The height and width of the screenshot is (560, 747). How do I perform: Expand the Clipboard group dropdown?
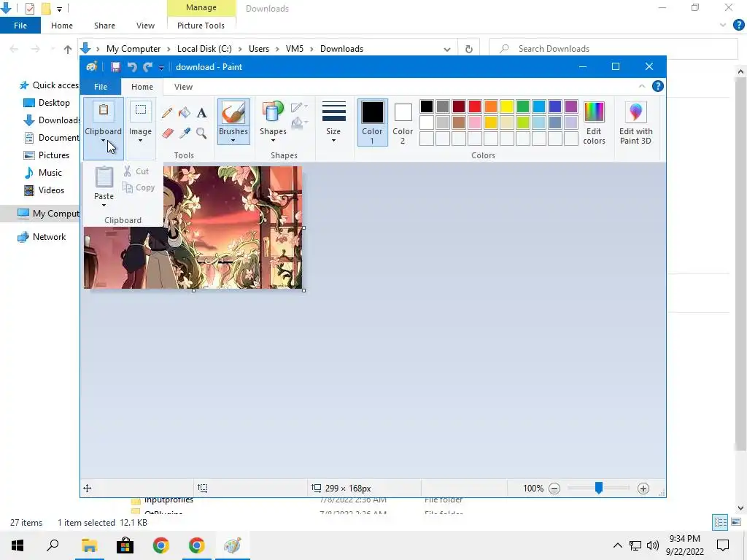(x=104, y=141)
